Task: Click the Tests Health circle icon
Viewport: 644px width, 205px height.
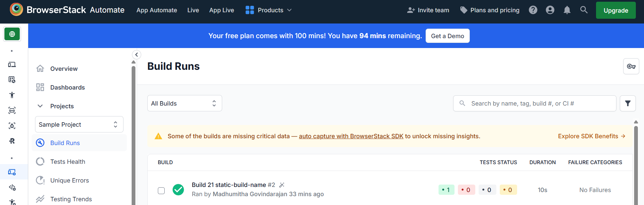Action: (x=40, y=161)
